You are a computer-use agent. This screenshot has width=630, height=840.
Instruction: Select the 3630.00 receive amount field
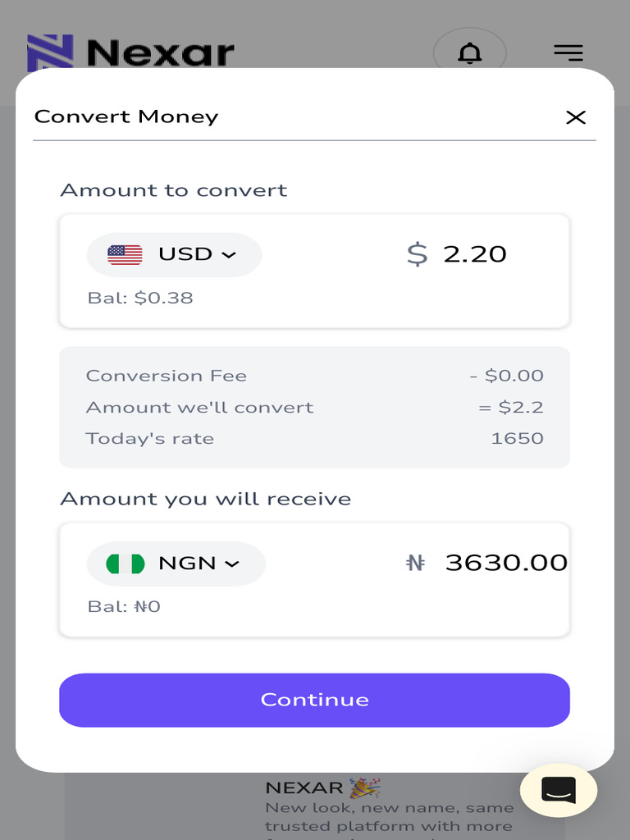tap(505, 563)
